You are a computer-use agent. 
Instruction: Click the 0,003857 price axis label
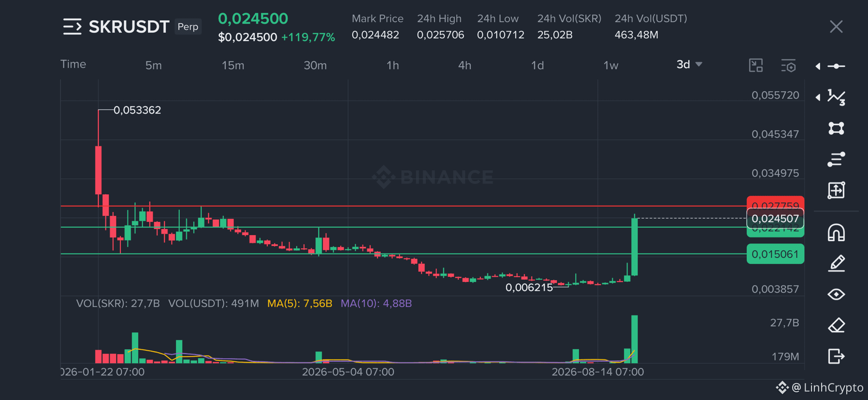click(775, 289)
